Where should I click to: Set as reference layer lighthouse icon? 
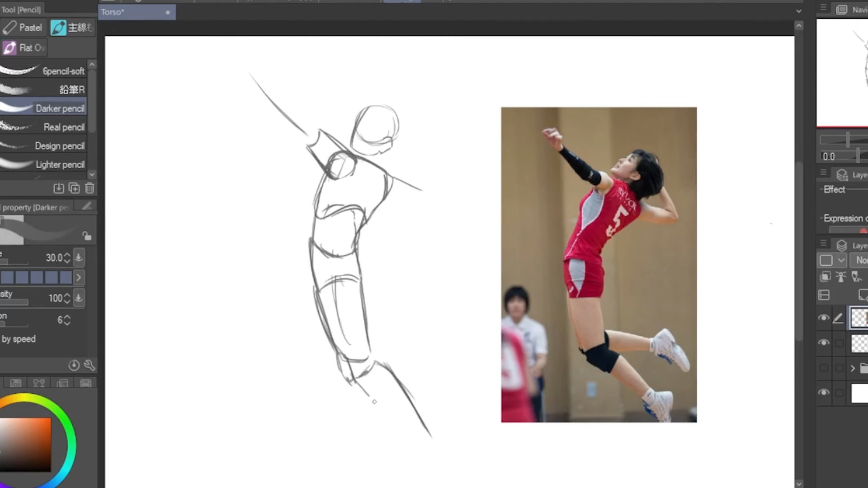(841, 277)
